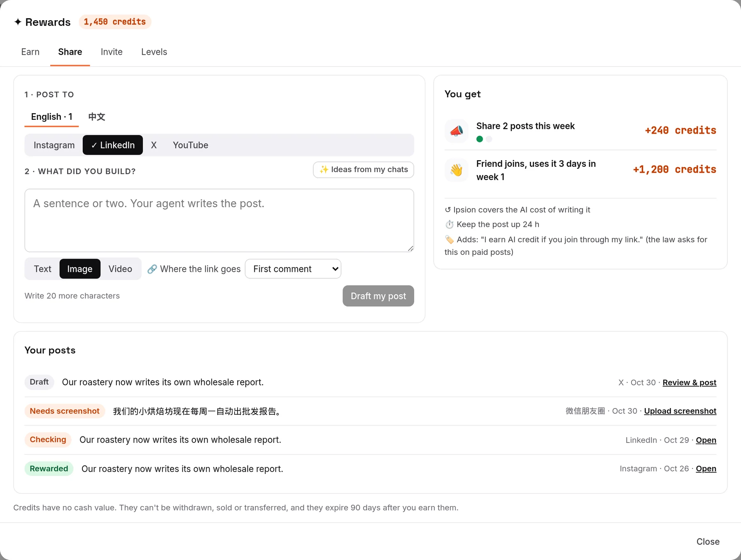Open the Instagram Oct 26 post
741x560 pixels.
706,469
